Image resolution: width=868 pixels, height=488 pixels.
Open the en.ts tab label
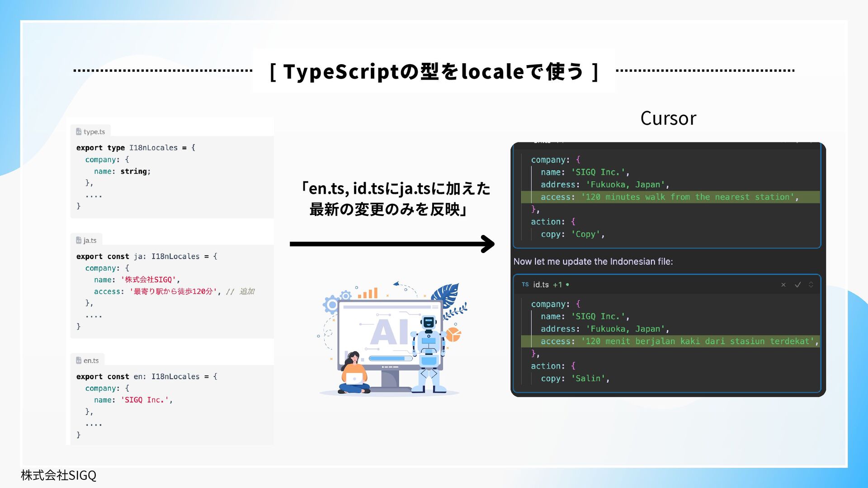pyautogui.click(x=91, y=361)
